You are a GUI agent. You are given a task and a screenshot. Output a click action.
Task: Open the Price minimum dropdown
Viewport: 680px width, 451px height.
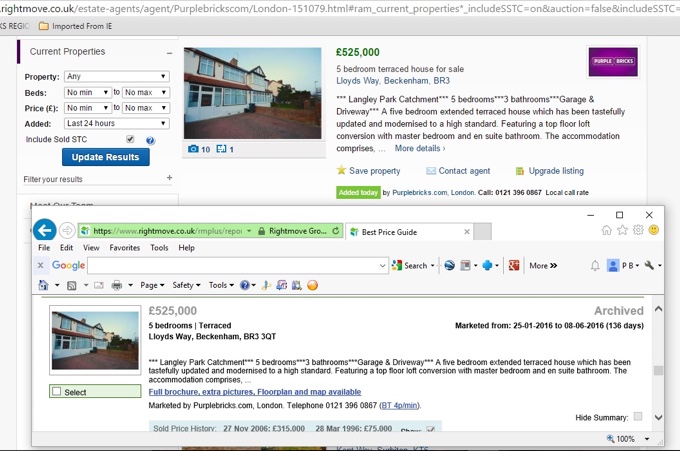click(87, 108)
